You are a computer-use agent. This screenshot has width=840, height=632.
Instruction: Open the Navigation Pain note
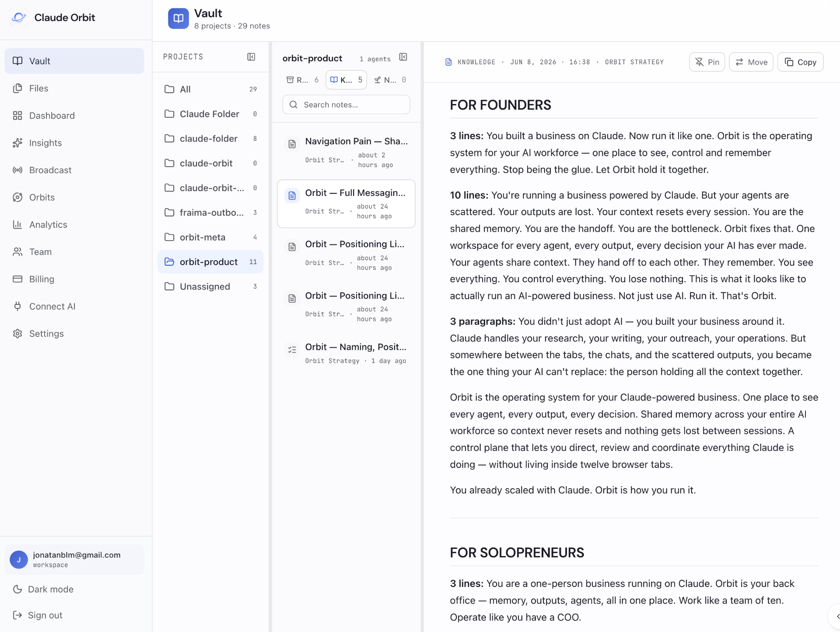click(346, 153)
